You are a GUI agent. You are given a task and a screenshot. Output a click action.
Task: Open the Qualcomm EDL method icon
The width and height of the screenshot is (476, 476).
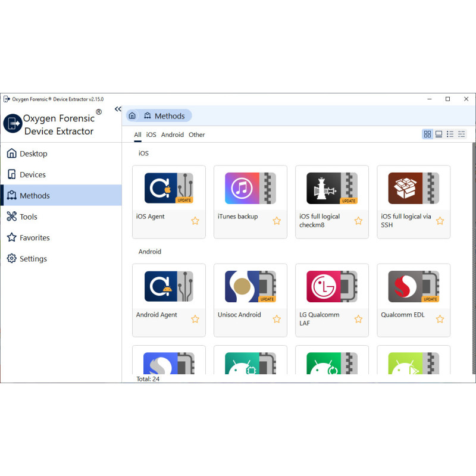coord(414,286)
